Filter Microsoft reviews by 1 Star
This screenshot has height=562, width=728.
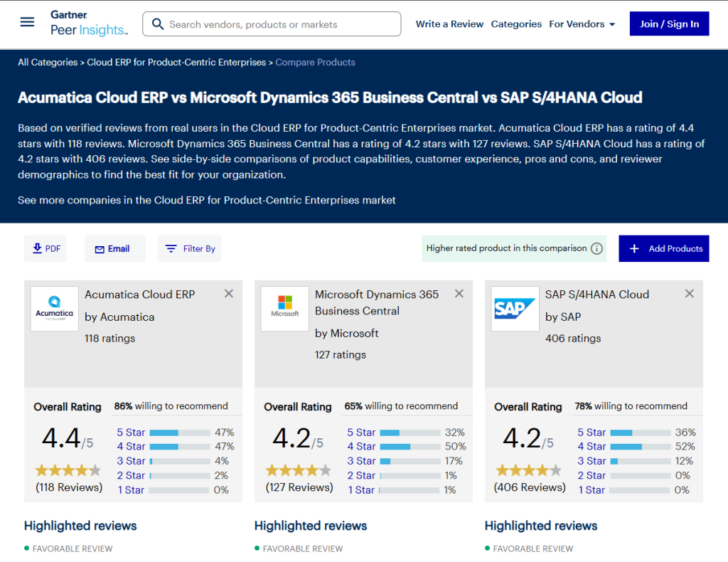pos(361,489)
